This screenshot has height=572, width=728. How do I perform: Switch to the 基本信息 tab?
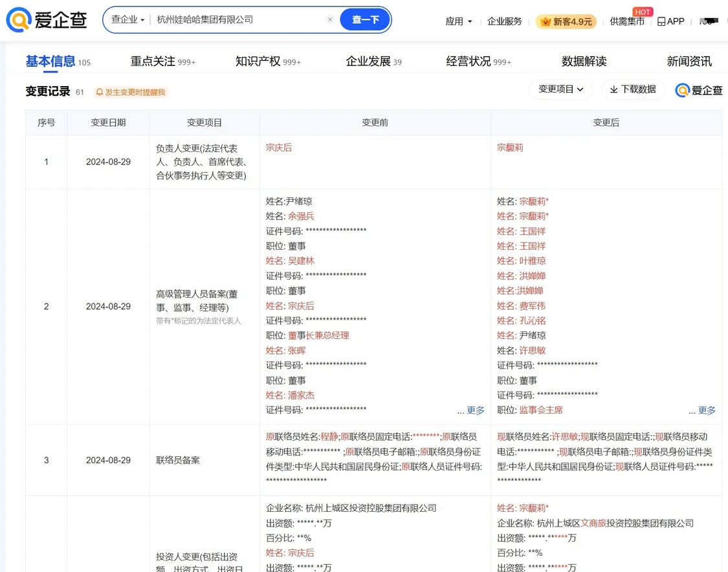(x=58, y=61)
